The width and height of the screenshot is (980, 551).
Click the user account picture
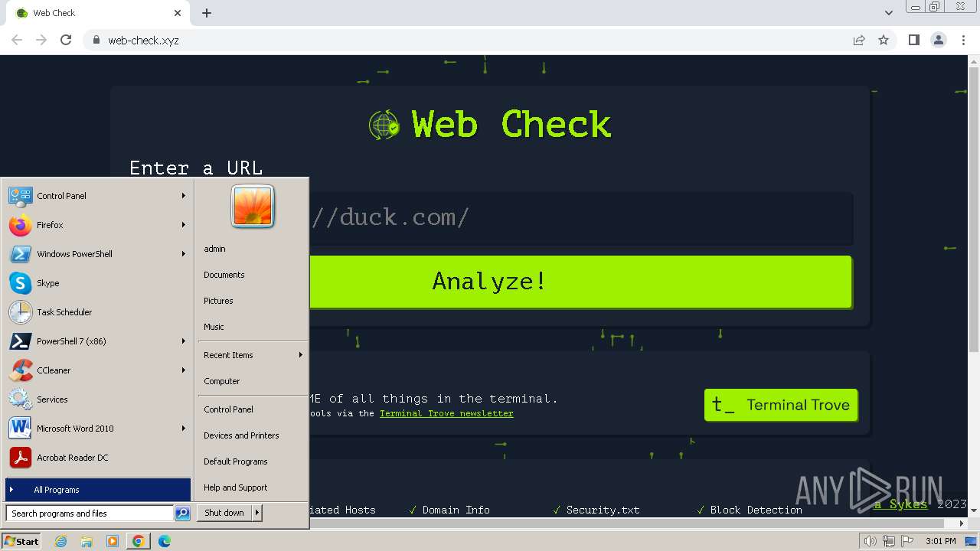[x=253, y=207]
